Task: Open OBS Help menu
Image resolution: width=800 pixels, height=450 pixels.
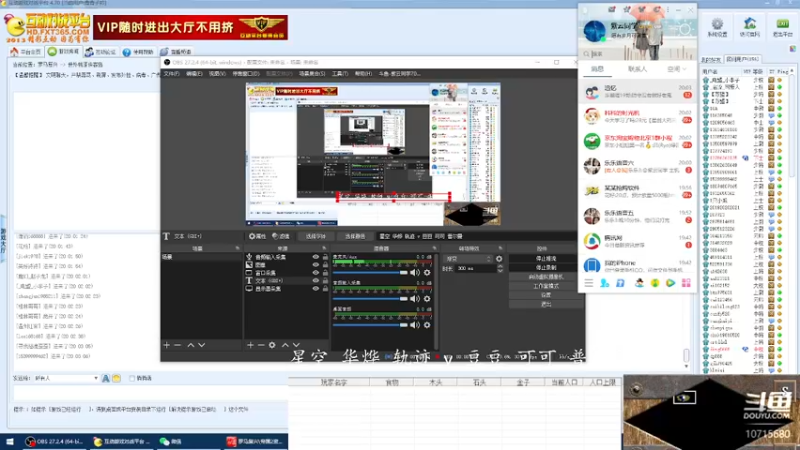Action: click(363, 73)
